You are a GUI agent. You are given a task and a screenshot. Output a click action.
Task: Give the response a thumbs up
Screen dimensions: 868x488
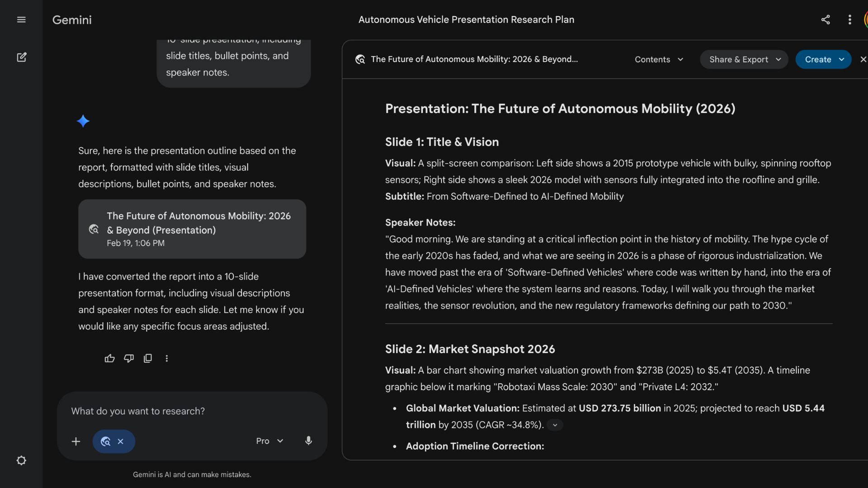109,358
